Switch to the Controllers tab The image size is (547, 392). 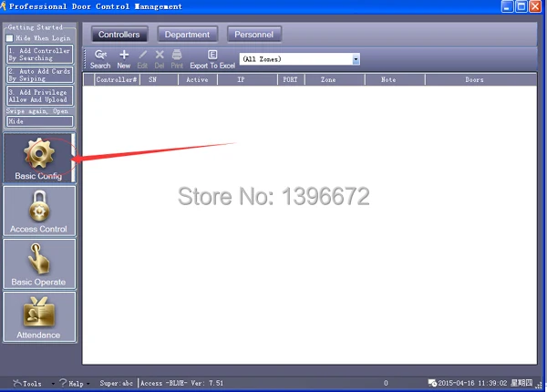pyautogui.click(x=119, y=35)
